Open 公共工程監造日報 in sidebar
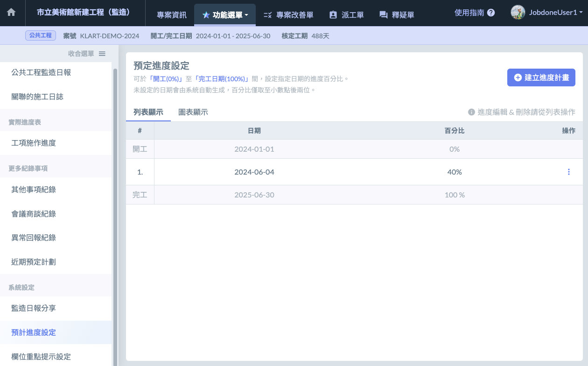 point(56,72)
